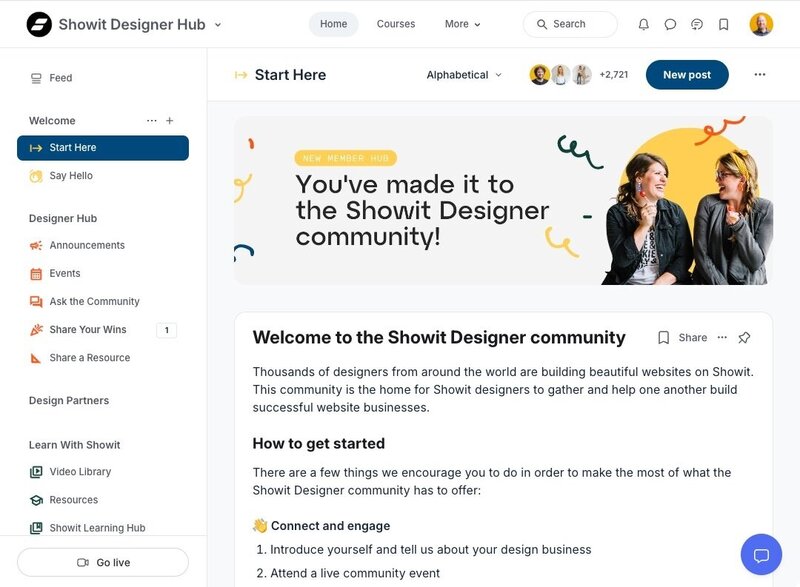The image size is (800, 587).
Task: Open the floating chat support button
Action: click(761, 554)
